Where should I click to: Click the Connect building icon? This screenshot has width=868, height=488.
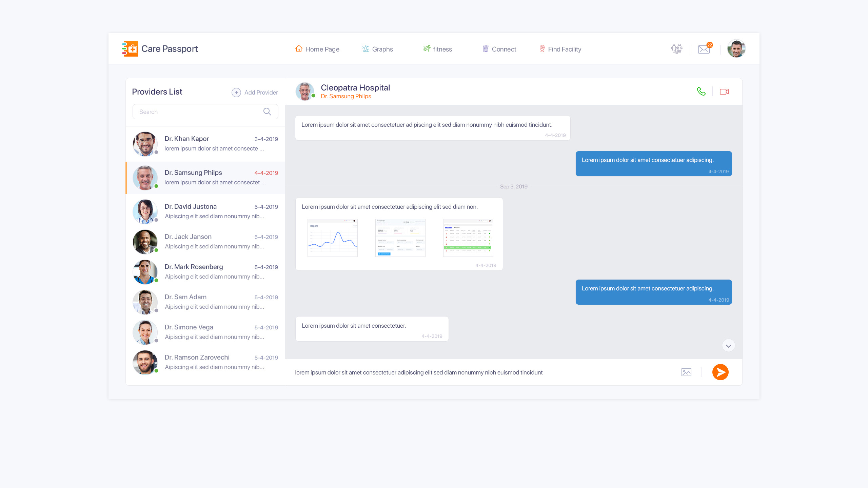pos(486,48)
